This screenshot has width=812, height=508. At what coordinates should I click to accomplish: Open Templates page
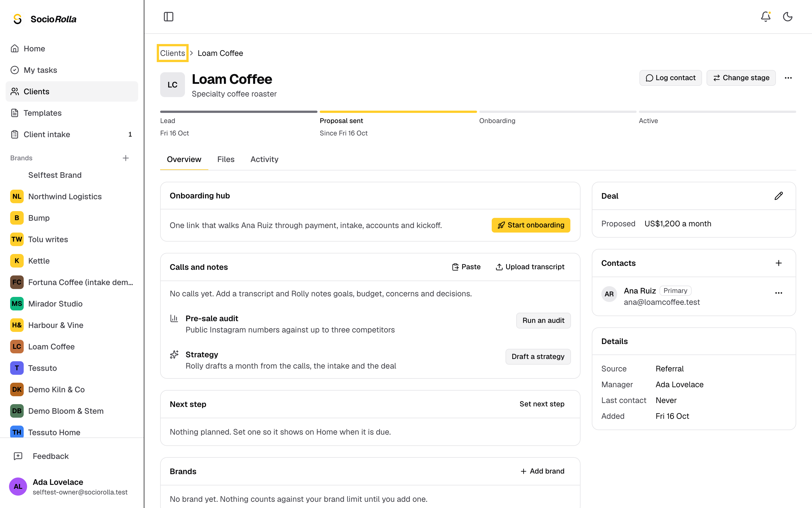72,113
